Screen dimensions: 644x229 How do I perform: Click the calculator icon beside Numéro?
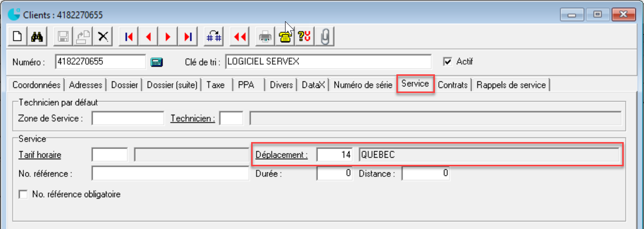(157, 62)
